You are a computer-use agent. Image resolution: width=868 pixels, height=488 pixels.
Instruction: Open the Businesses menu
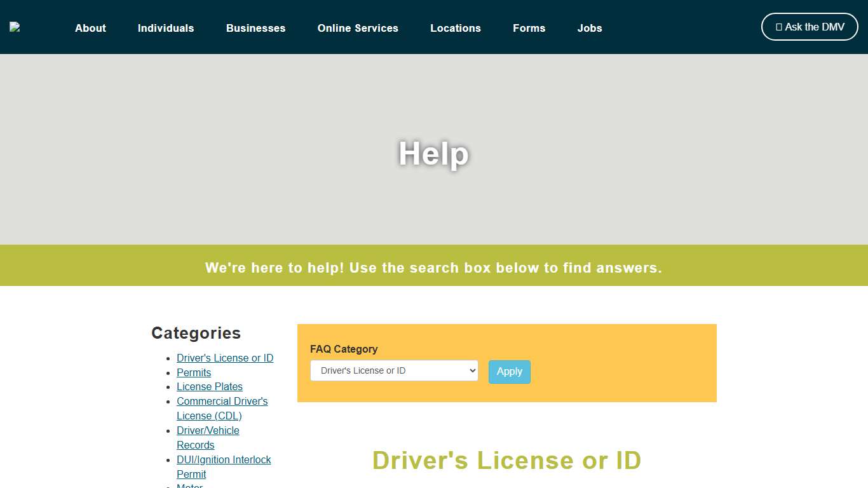point(255,28)
